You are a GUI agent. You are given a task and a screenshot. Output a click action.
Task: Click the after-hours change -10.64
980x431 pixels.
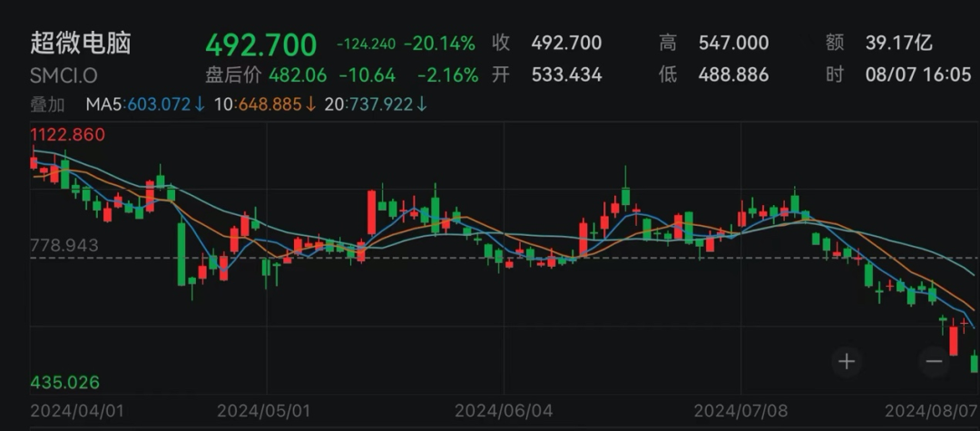[367, 75]
